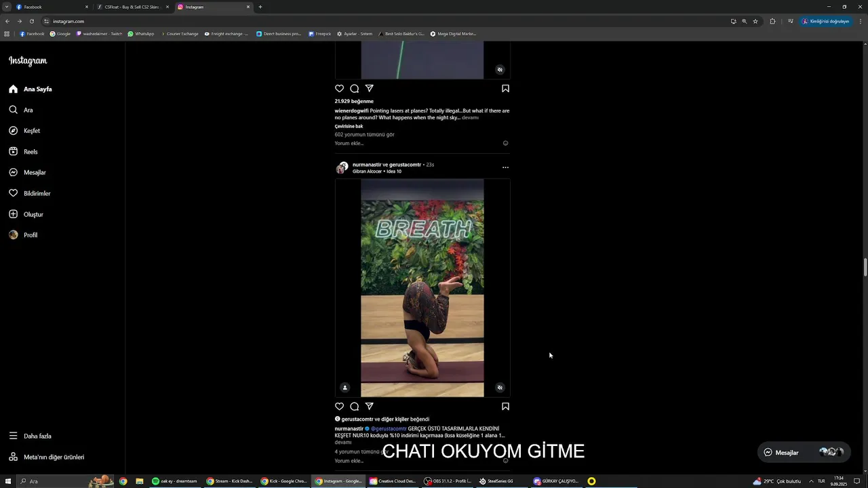Go back in browser history

[x=7, y=21]
